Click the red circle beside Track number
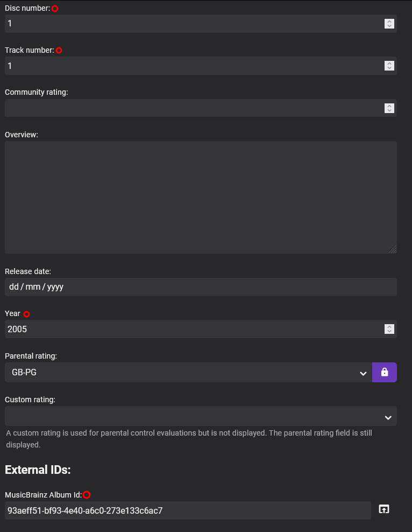This screenshot has height=532, width=412. click(59, 51)
